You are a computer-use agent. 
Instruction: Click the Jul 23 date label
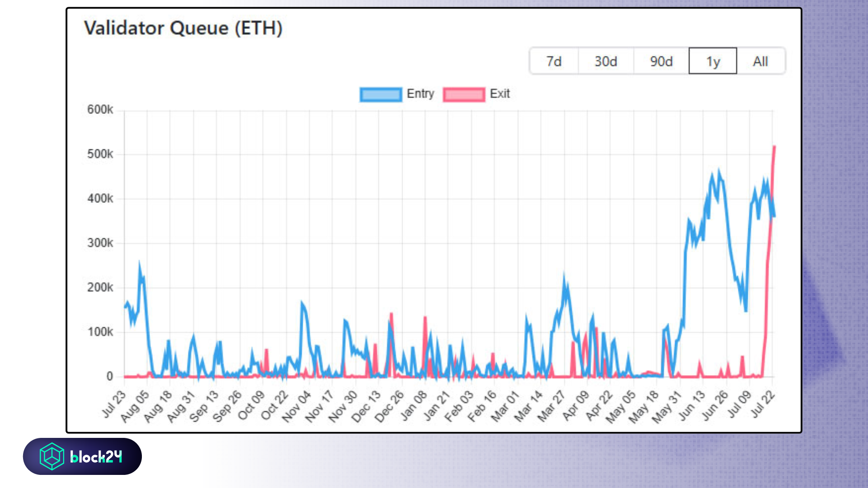(x=114, y=404)
